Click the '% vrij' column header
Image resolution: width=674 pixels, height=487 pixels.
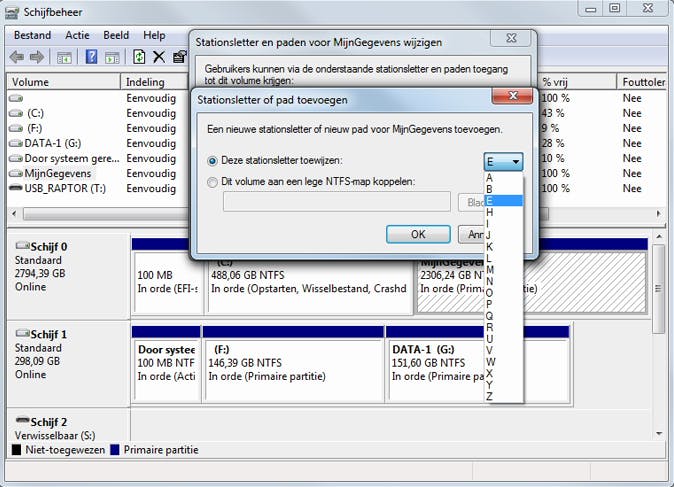[578, 82]
